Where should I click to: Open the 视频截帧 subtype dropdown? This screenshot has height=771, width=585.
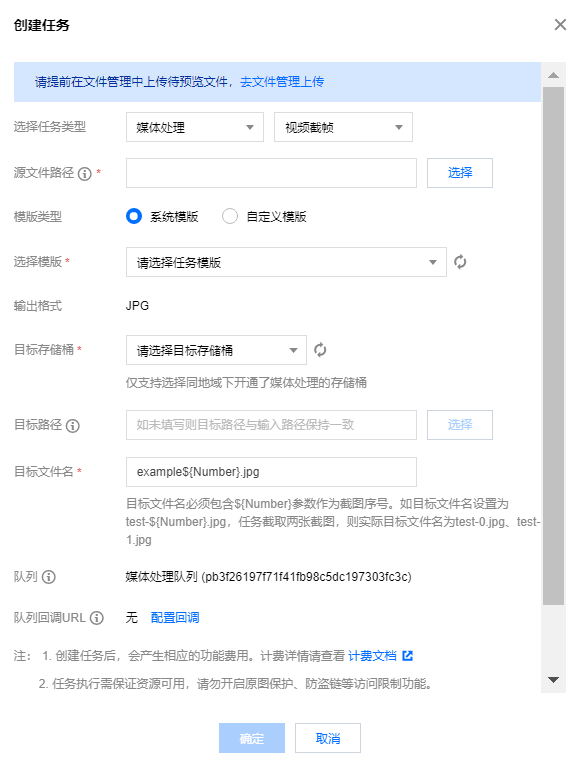point(343,127)
